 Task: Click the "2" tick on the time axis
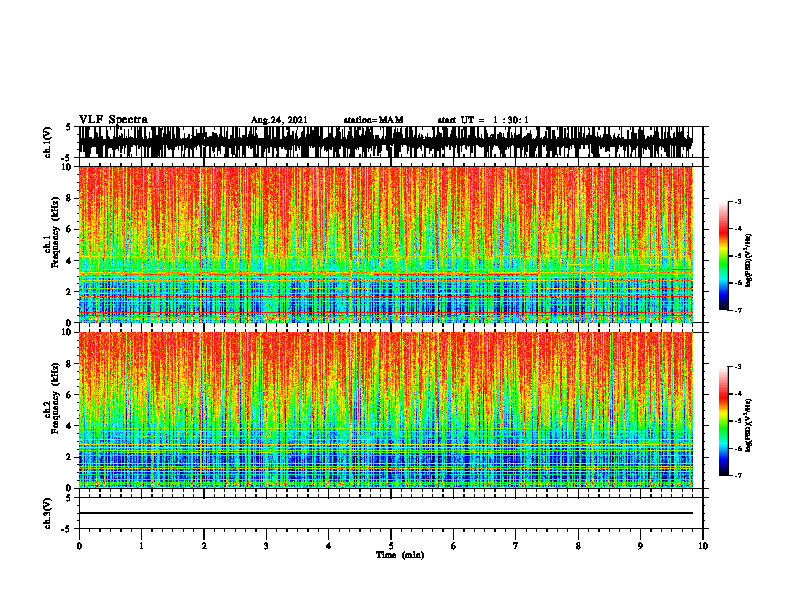click(204, 546)
